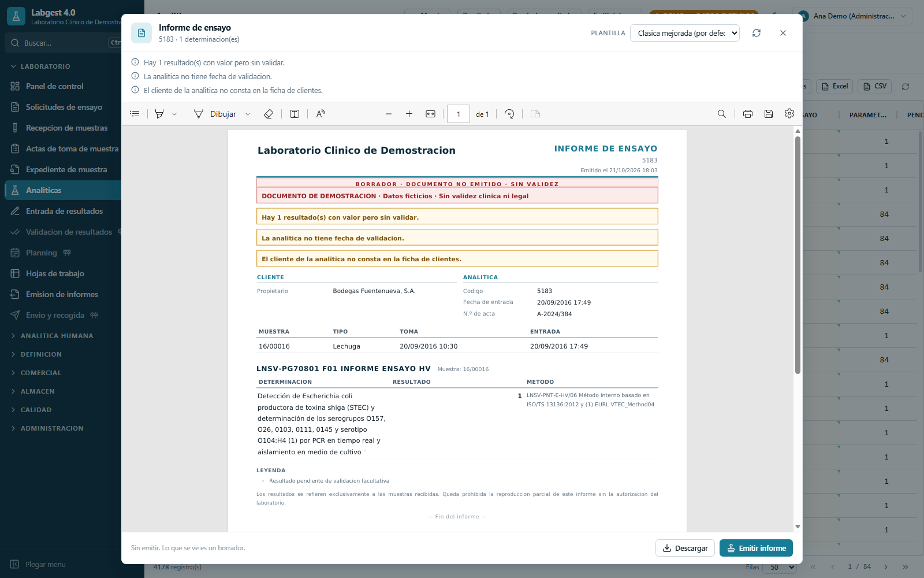Toggle the PDF table of contents icon
This screenshot has height=578, width=924.
click(135, 114)
